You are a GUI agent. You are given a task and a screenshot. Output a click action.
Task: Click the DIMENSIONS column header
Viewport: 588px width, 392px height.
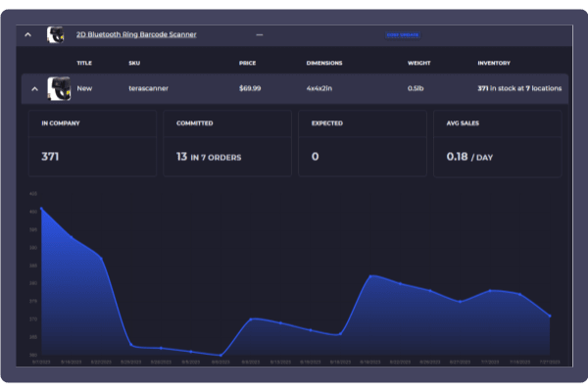[324, 63]
